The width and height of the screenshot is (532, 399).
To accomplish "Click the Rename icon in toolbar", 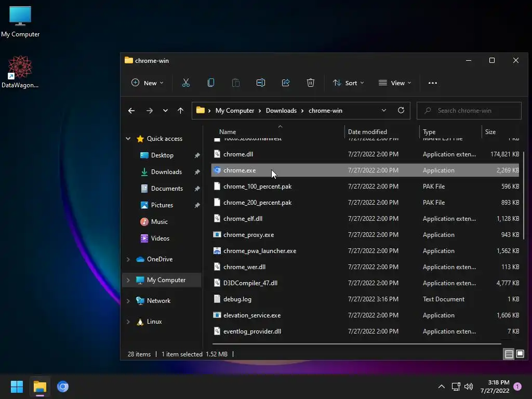I will click(261, 83).
